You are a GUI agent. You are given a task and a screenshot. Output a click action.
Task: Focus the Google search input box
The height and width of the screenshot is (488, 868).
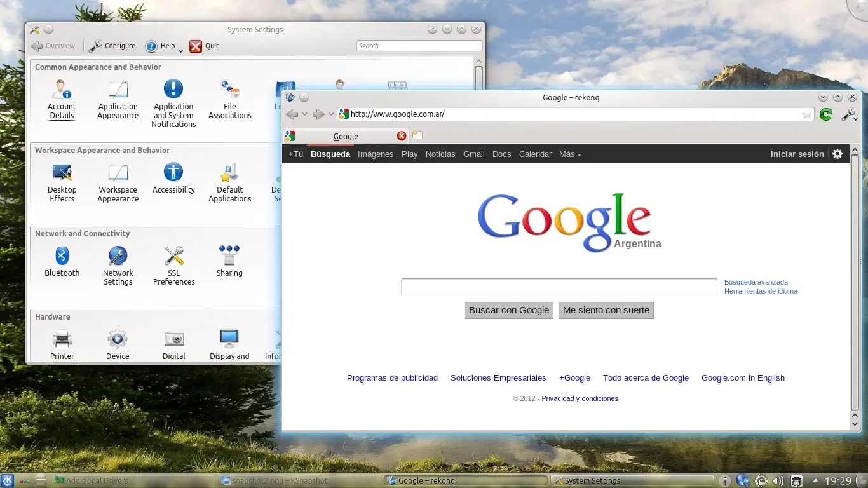559,287
